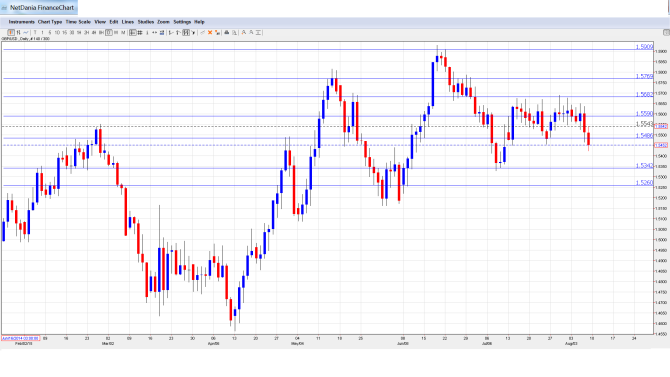This screenshot has width=670, height=377.
Task: Click the 1.5260 support level label
Action: coord(644,183)
